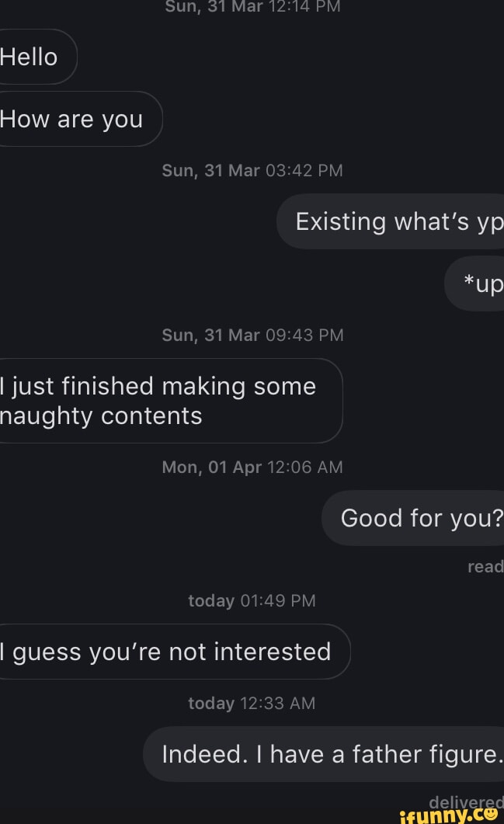
Task: Click the 'Sun, 31 Mar 09:43 PM' timestamp
Action: pos(252,335)
